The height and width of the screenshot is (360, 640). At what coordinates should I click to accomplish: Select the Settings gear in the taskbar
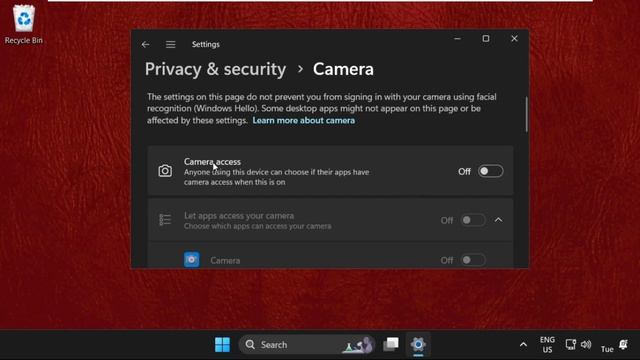pyautogui.click(x=418, y=345)
